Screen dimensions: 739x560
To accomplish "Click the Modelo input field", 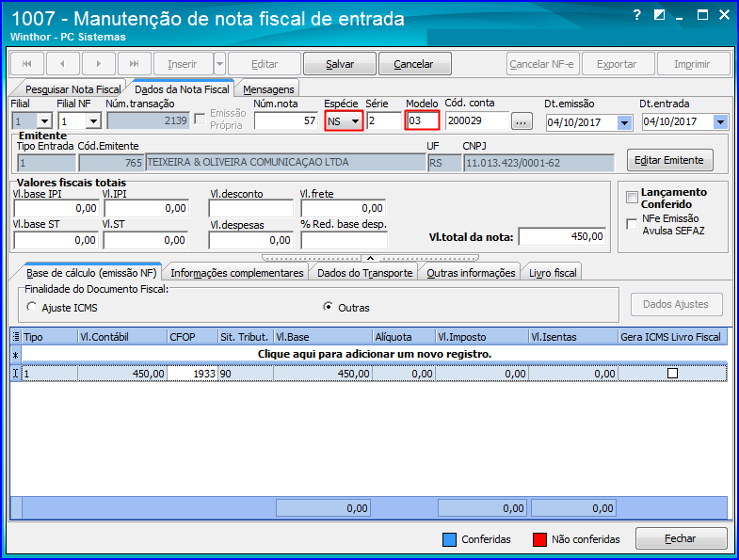I will (423, 120).
